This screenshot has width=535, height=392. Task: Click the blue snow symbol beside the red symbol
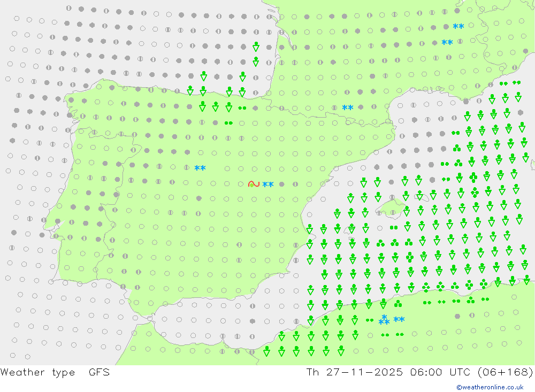click(268, 185)
